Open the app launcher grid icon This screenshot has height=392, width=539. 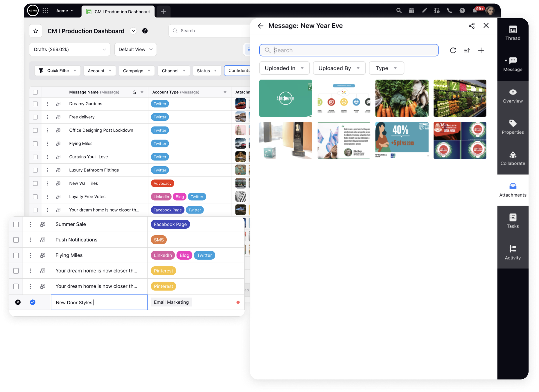click(45, 11)
